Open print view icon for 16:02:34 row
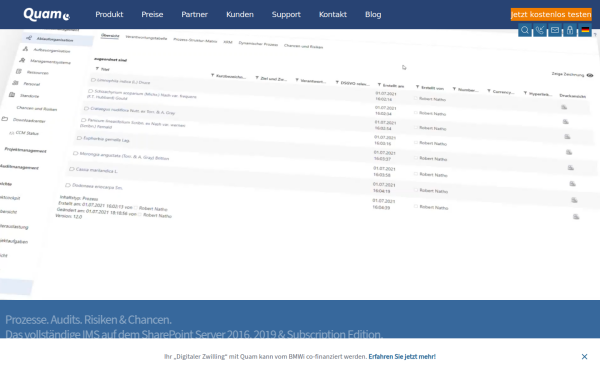Viewport: 600px width, 375px height. [x=566, y=122]
